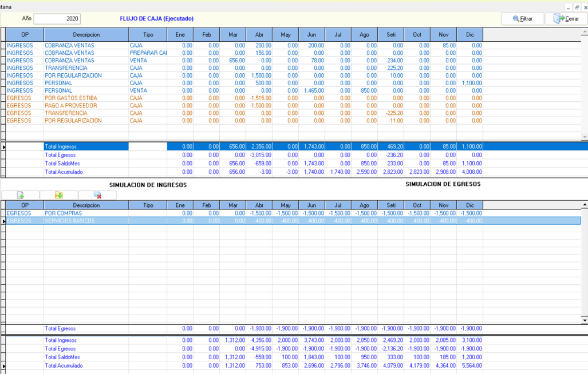Select the upper Total Acumulado label
The width and height of the screenshot is (588, 374).
64,172
